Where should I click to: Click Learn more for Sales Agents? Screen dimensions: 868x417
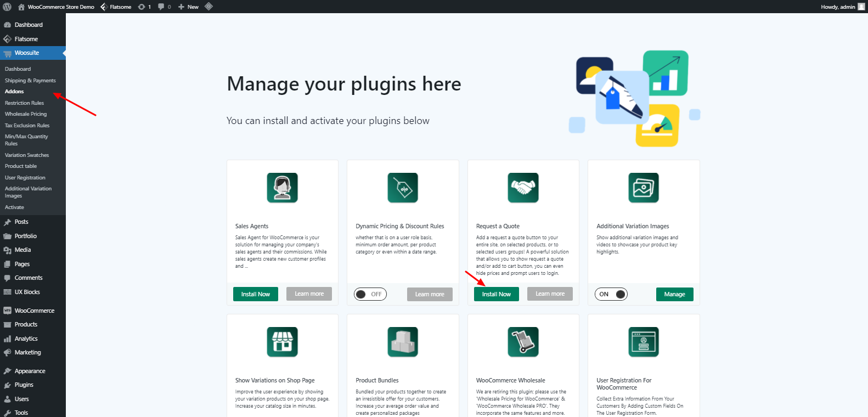[309, 294]
